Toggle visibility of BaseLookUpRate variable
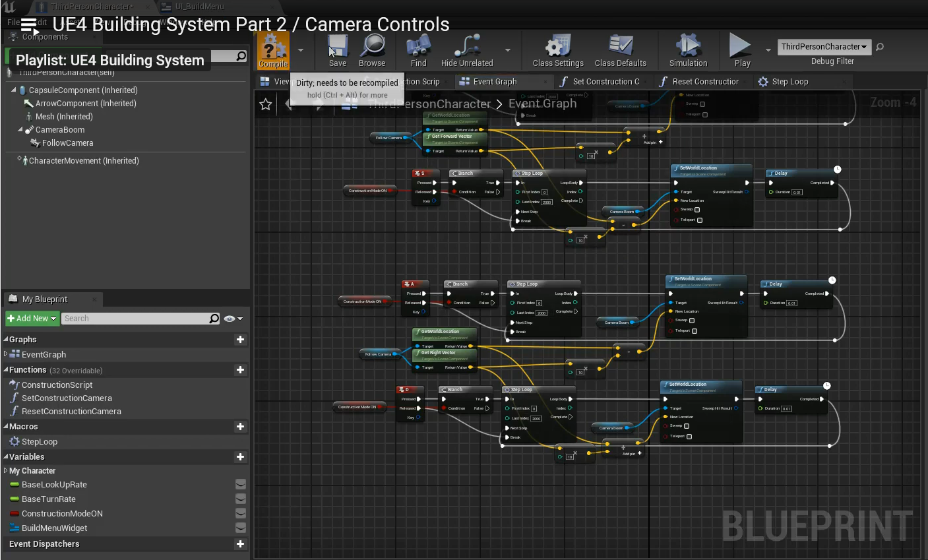The height and width of the screenshot is (560, 928). point(241,485)
